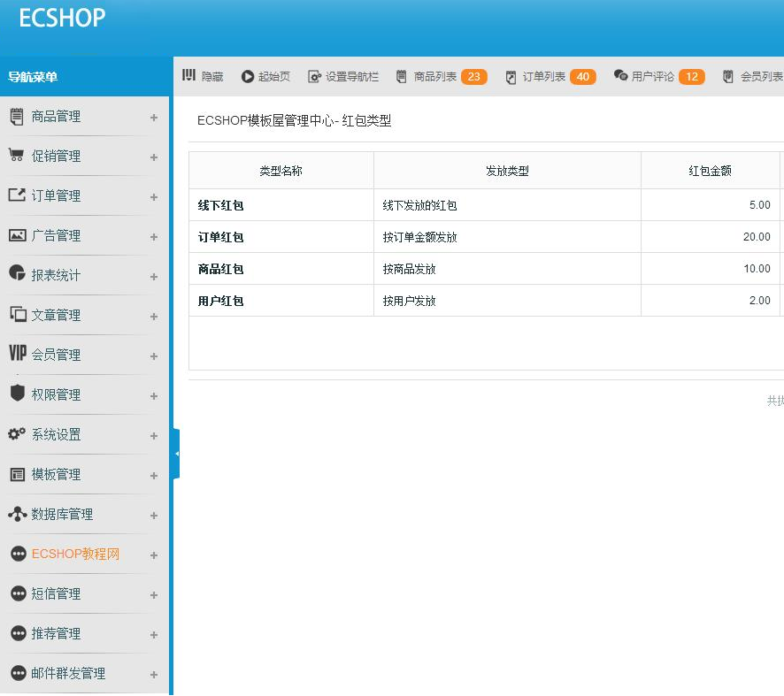
Task: Click the 文章管理 stacked pages icon
Action: (18, 314)
